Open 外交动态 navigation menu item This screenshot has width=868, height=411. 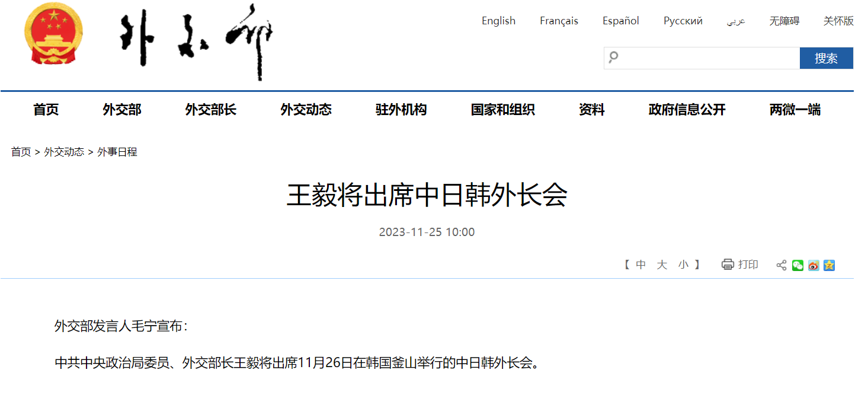tap(306, 110)
